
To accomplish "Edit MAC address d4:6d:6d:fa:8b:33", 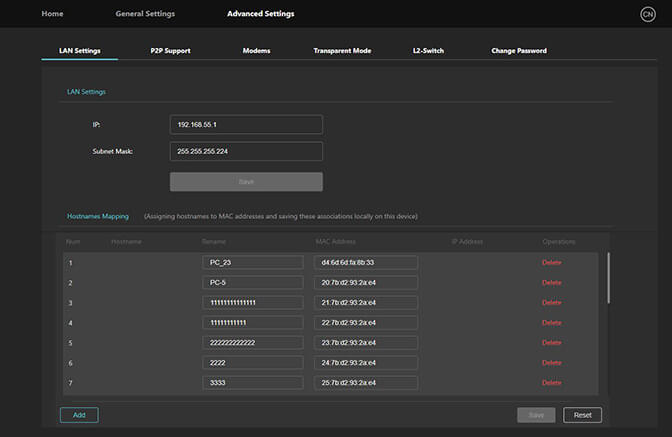I will (x=366, y=262).
